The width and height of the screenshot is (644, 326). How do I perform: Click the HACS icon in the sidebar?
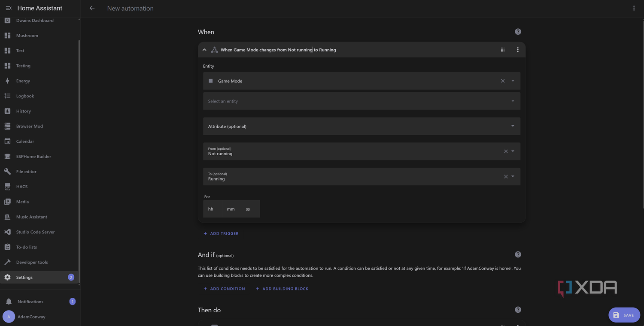tap(7, 187)
